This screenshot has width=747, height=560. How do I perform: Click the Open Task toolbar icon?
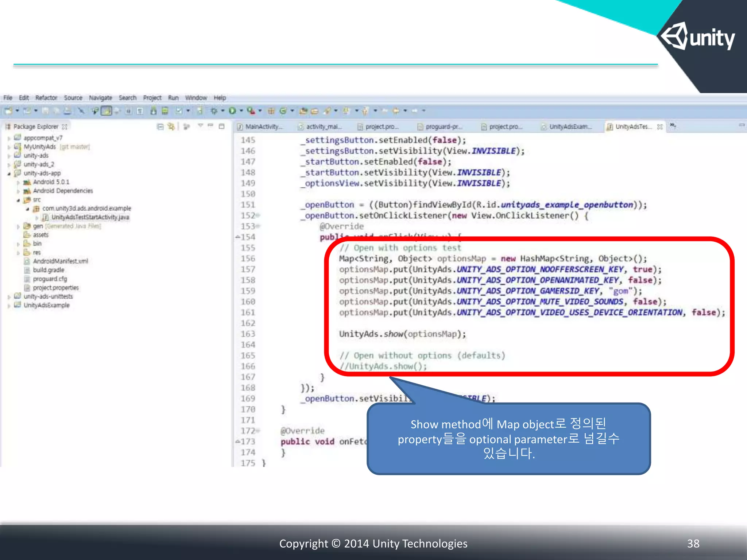(x=315, y=111)
